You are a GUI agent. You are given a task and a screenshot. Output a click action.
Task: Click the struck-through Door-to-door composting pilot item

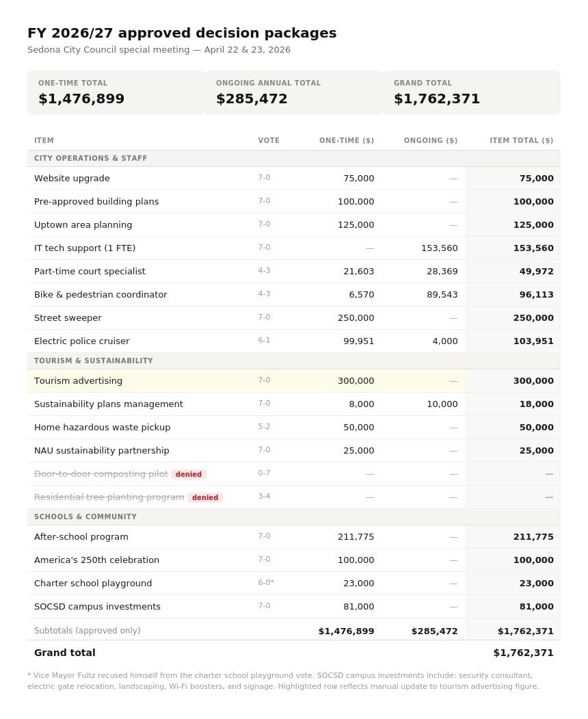pyautogui.click(x=101, y=473)
